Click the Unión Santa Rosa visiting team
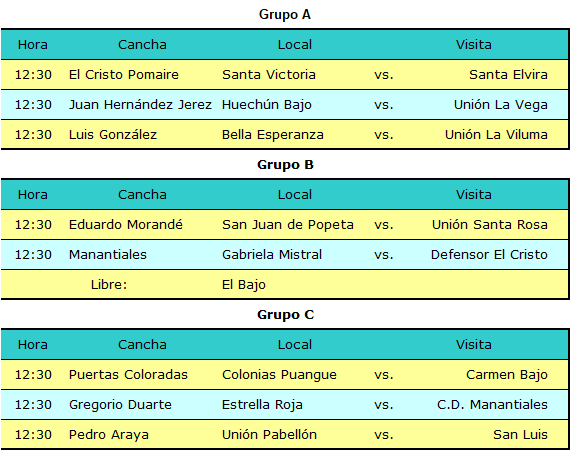The image size is (570, 450). coord(490,225)
